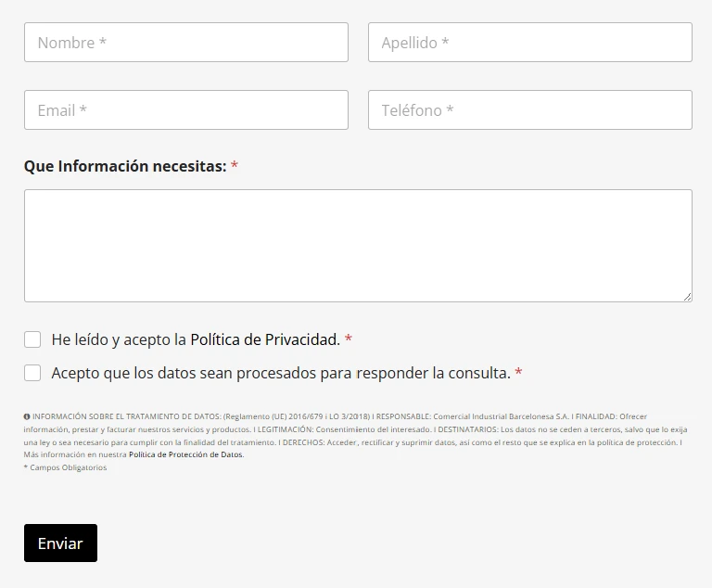Focus the 'Que Información necesitas' textarea

coord(358,246)
